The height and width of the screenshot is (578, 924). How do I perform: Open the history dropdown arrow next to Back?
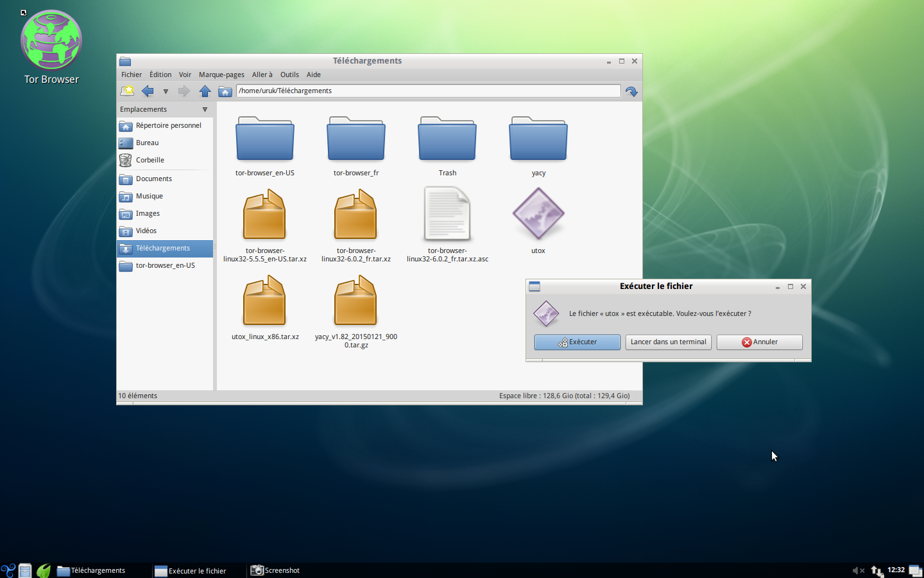(x=166, y=91)
